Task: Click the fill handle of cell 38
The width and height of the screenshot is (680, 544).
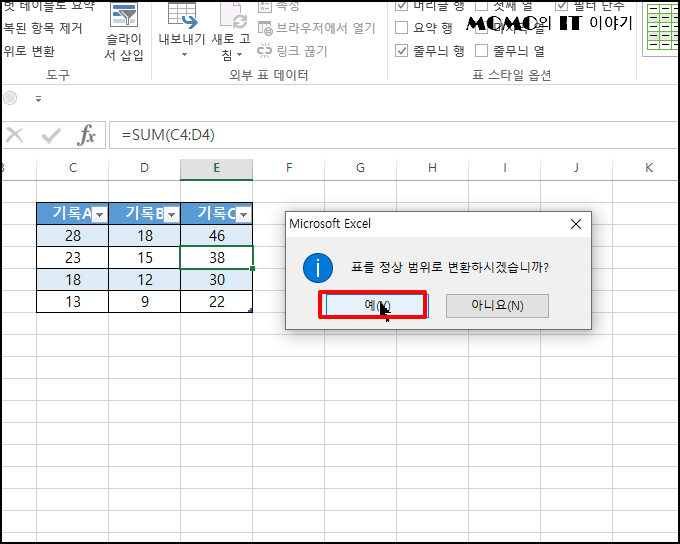Action: point(252,269)
